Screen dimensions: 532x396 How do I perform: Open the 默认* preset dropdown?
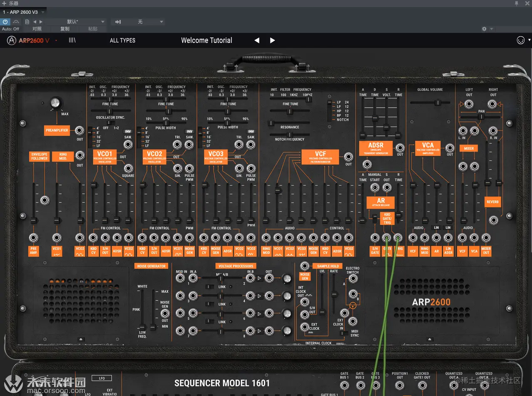click(x=75, y=22)
